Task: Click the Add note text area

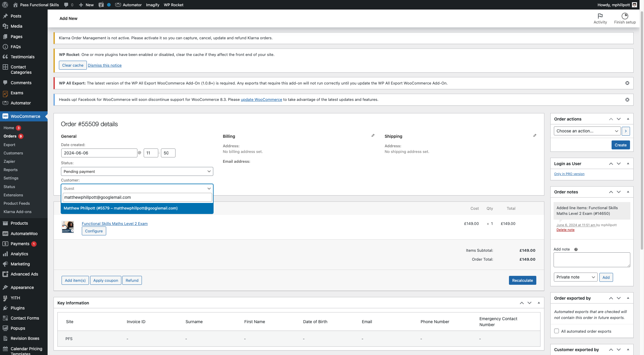Action: click(592, 260)
